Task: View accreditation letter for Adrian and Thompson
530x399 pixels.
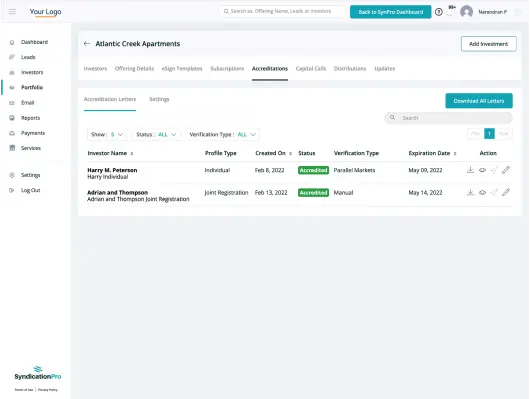Action: (x=482, y=192)
